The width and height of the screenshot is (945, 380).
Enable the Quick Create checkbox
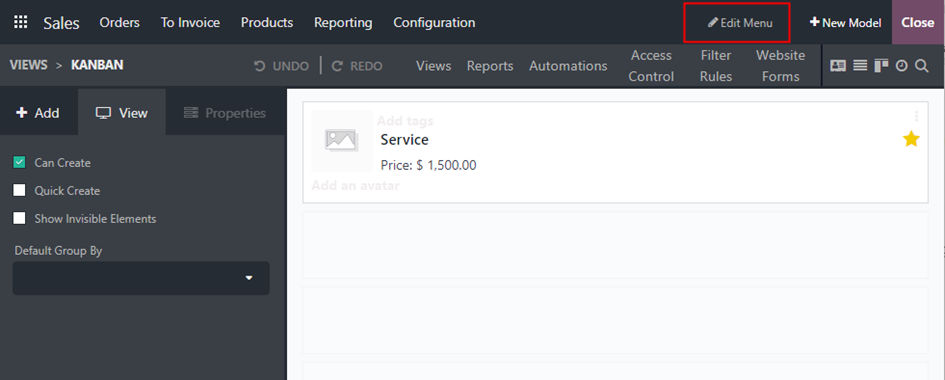pyautogui.click(x=19, y=190)
